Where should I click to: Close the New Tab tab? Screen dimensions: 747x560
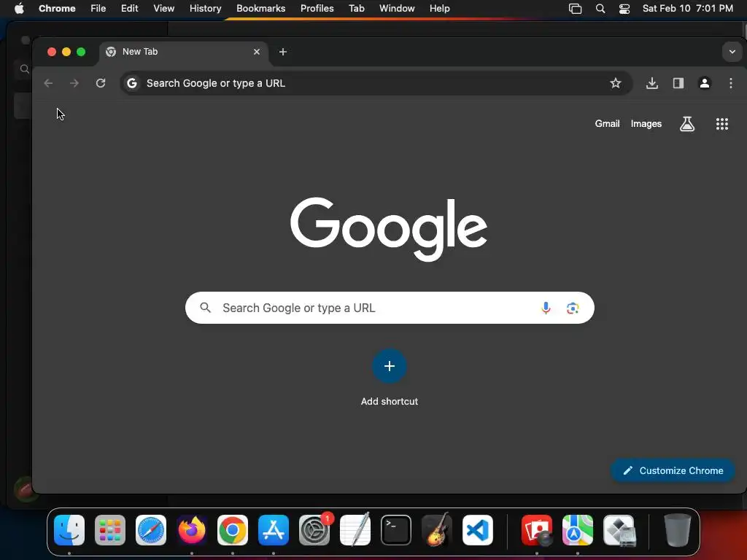point(257,52)
